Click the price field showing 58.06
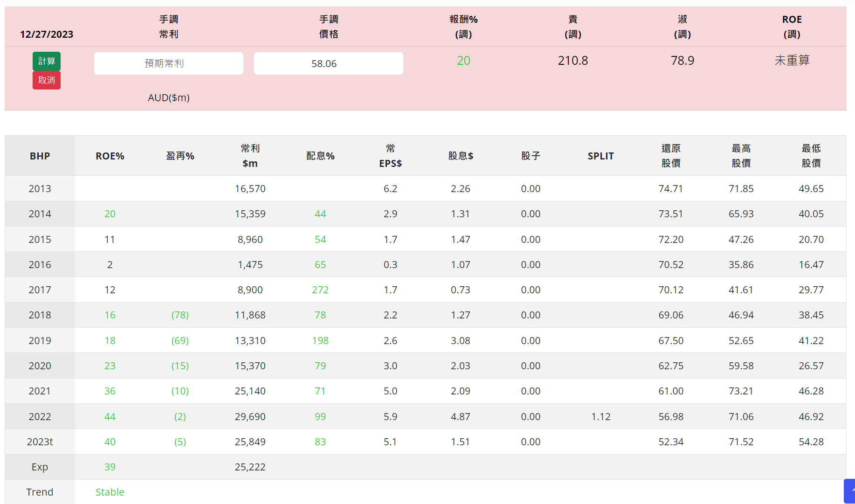Image resolution: width=855 pixels, height=504 pixels. point(329,63)
